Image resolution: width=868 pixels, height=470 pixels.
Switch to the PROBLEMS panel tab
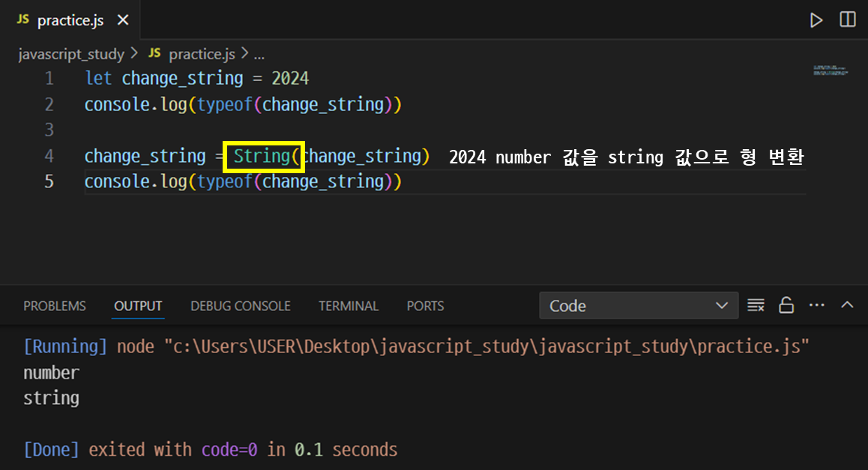click(x=54, y=306)
